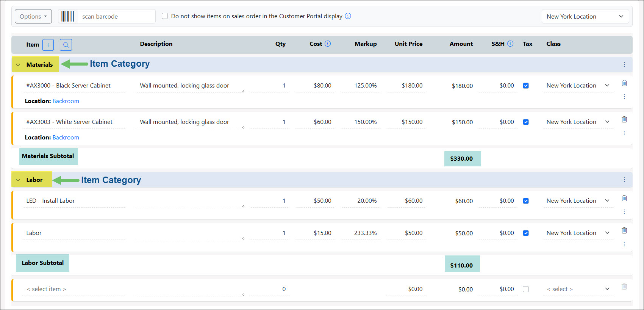The height and width of the screenshot is (310, 644).
Task: Delete the Labor line with $15.00 cost
Action: 624,230
